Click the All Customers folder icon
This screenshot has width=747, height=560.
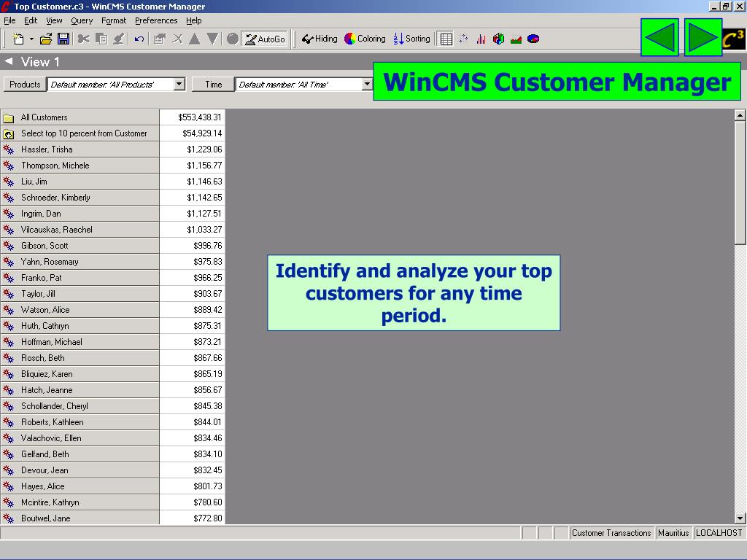tap(9, 117)
